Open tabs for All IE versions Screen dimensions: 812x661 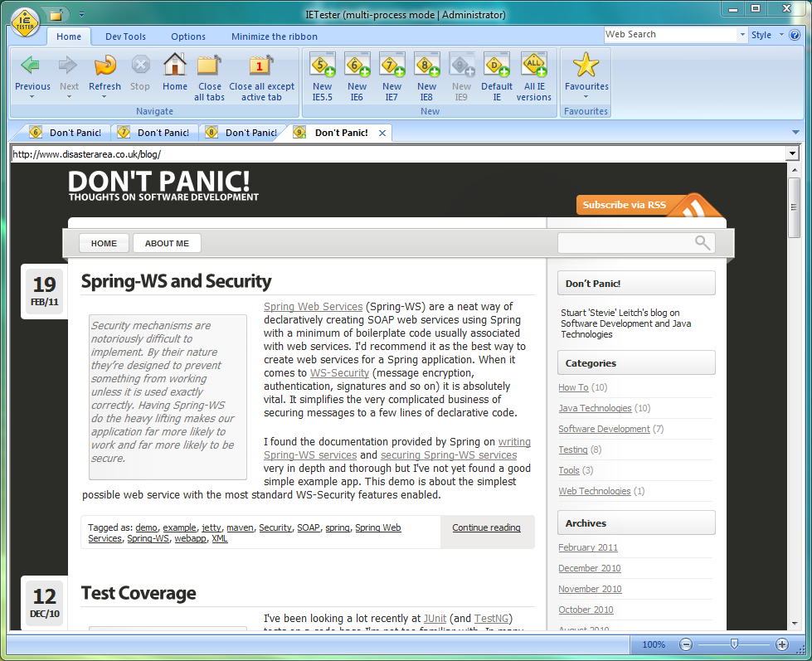pos(534,66)
